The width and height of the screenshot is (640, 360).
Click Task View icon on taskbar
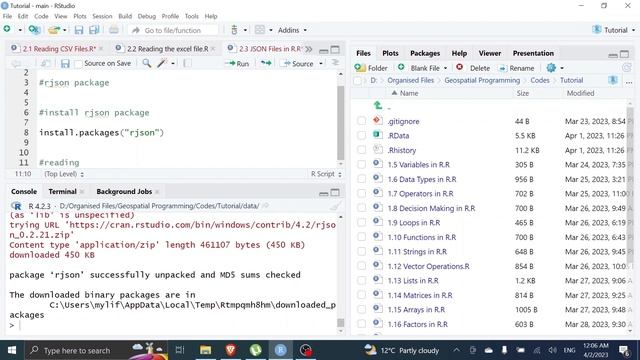(180, 350)
